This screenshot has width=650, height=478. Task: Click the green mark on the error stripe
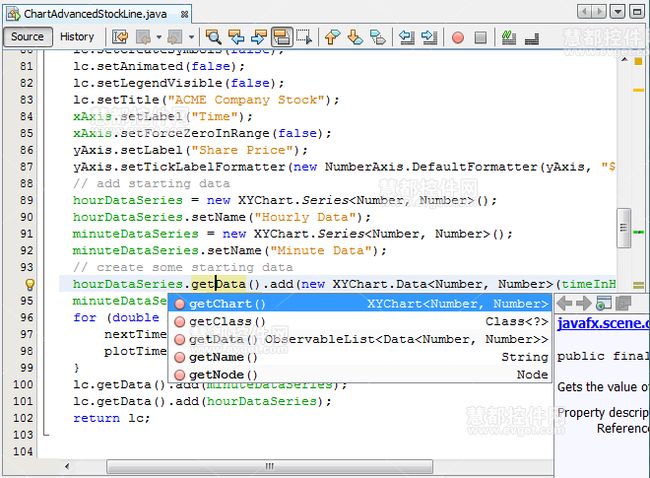[639, 232]
